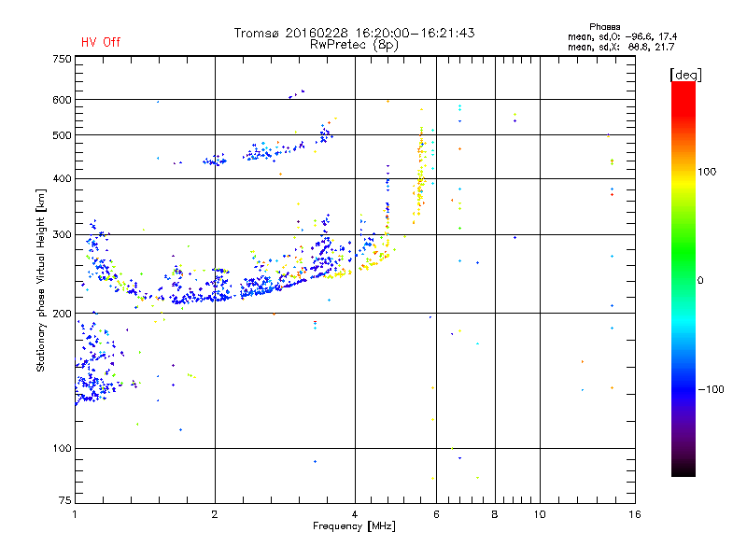
Task: Click the Phases statistics heading
Action: [604, 27]
